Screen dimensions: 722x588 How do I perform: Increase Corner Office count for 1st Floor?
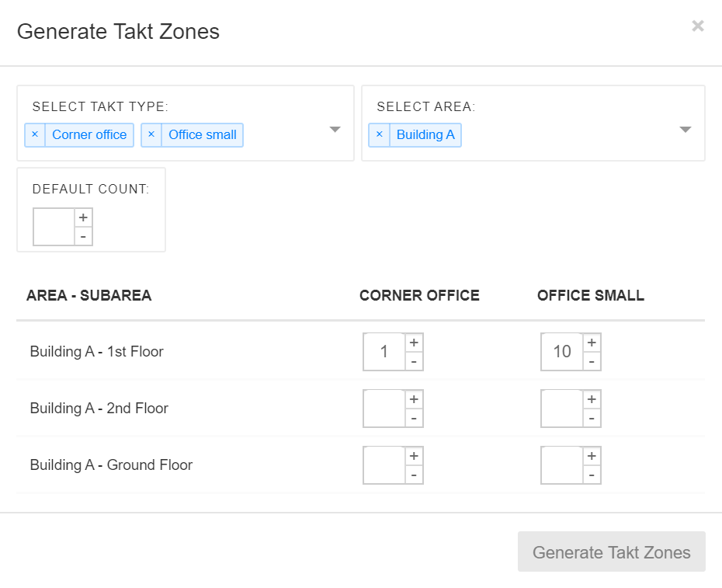tap(414, 343)
